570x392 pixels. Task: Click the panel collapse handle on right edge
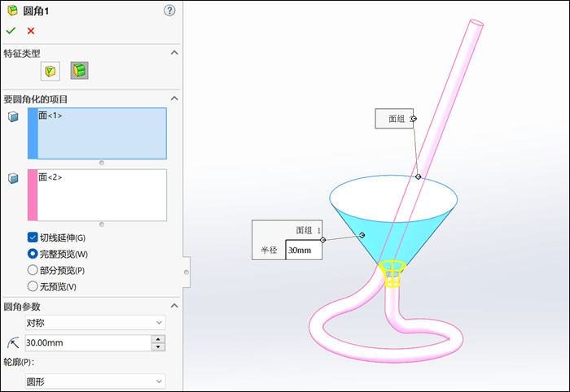tap(186, 272)
